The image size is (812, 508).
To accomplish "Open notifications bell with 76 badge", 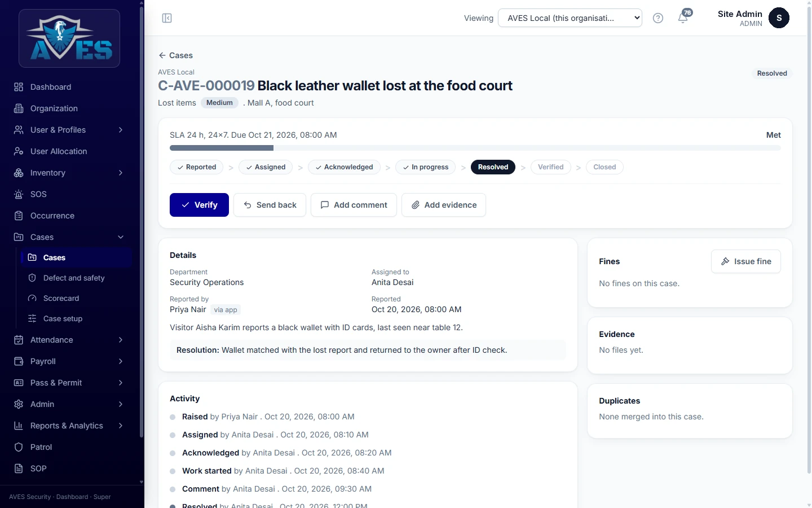I will [x=683, y=17].
